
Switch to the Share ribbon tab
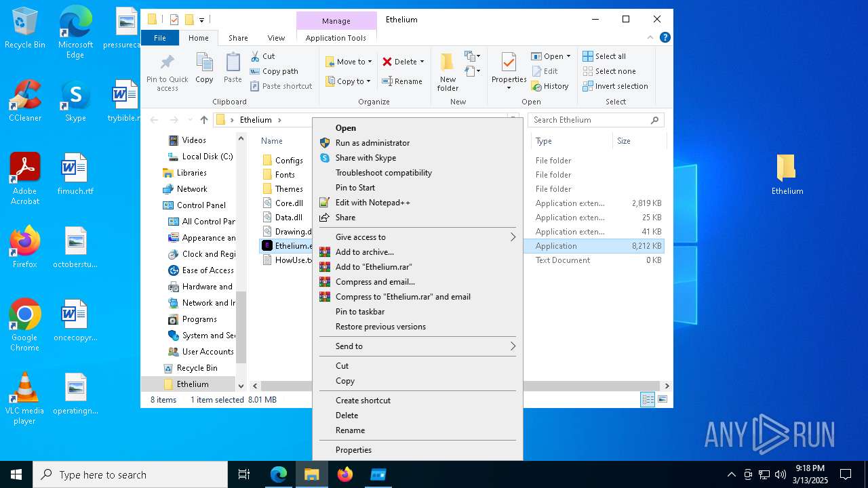coord(238,38)
